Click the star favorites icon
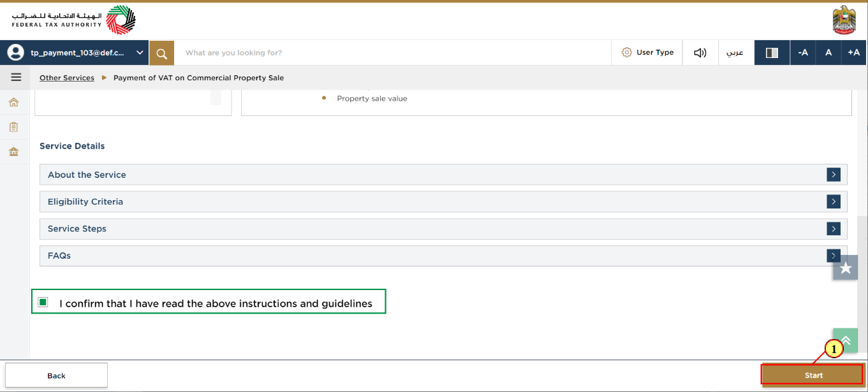The height and width of the screenshot is (392, 868). (846, 268)
